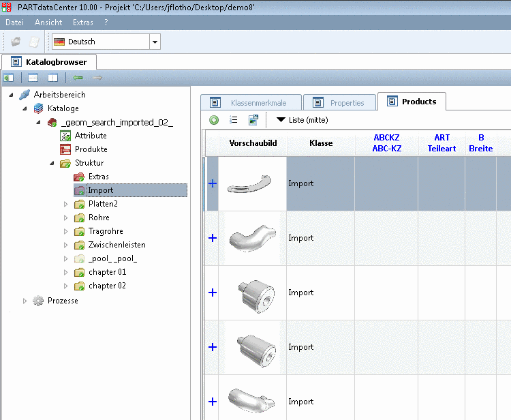The height and width of the screenshot is (420, 511).
Task: Select the vertical split layout icon
Action: pos(52,78)
